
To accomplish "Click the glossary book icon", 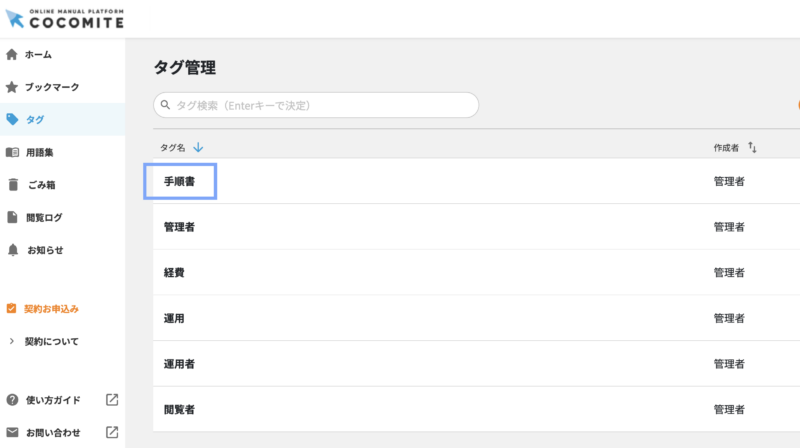I will coord(12,152).
